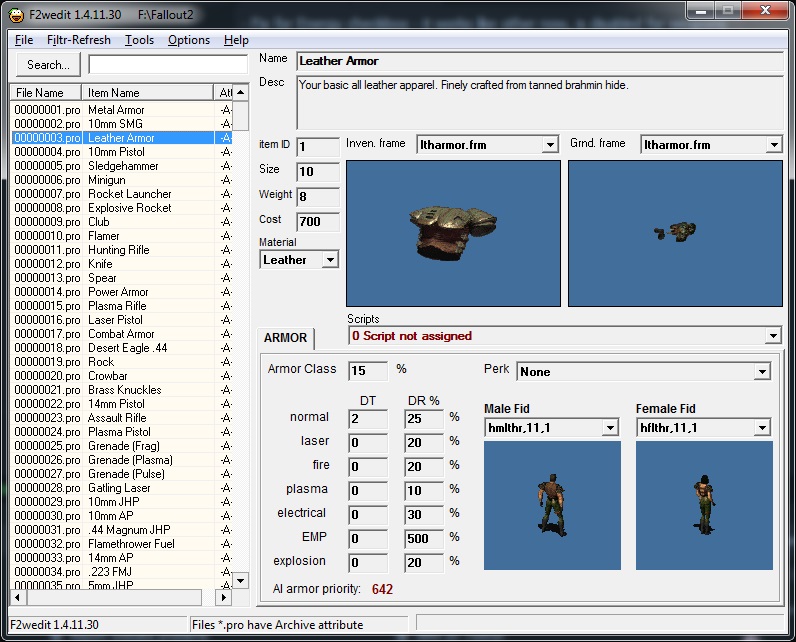
Task: Select the Gatling Laser row
Action: 122,488
